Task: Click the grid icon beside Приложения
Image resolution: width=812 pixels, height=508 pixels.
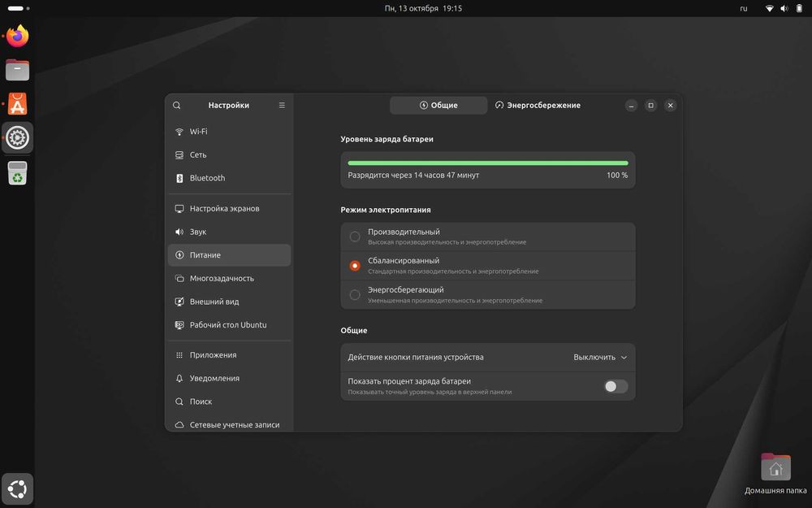Action: tap(179, 355)
